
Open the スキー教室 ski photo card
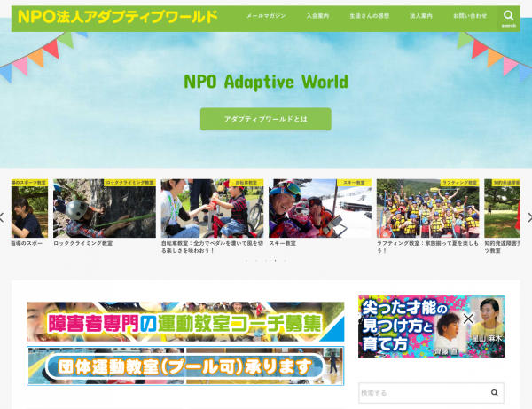pyautogui.click(x=320, y=208)
